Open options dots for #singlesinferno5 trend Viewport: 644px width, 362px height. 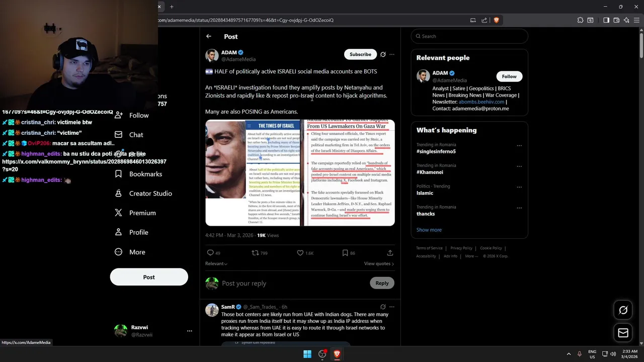519,146
